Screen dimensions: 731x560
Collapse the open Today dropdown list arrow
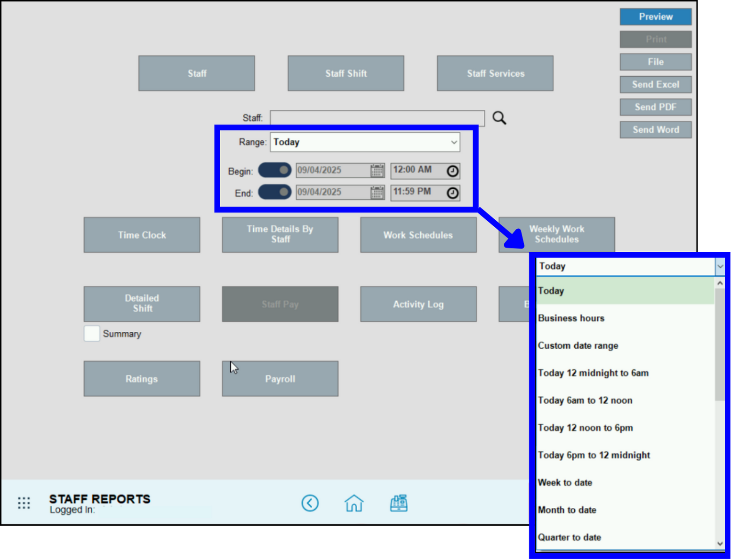point(720,266)
